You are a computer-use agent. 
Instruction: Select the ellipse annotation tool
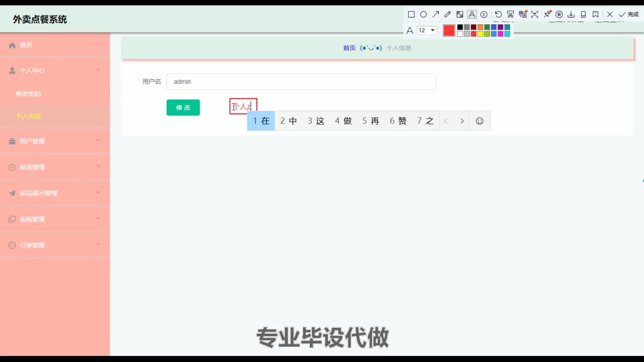pos(423,14)
